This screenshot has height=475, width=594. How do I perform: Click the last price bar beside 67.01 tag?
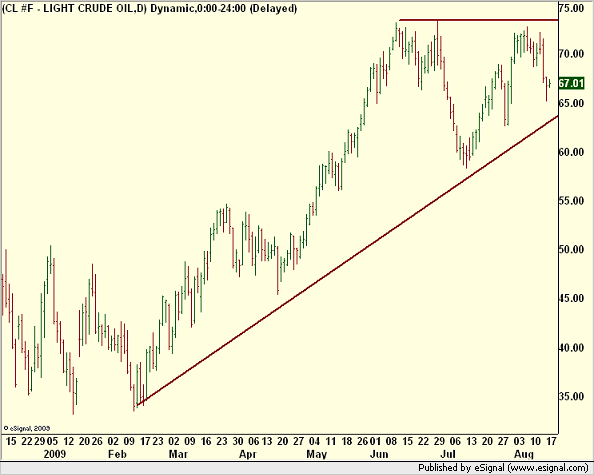pyautogui.click(x=550, y=83)
